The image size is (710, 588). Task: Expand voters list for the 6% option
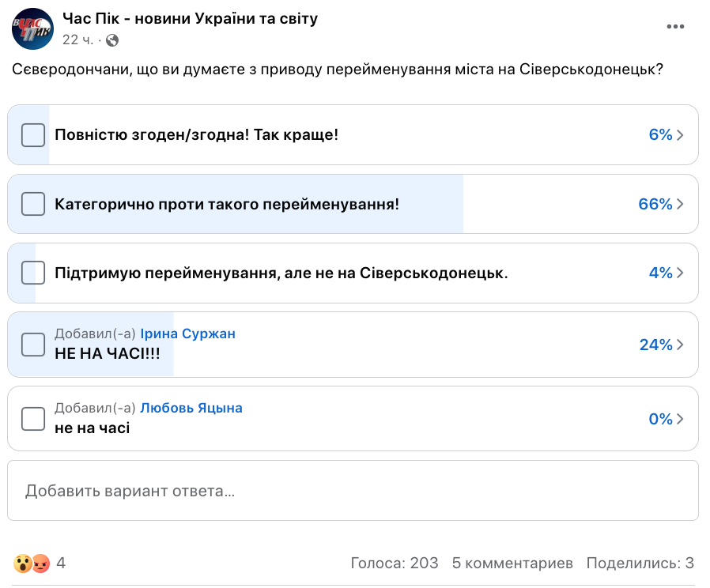coord(680,135)
